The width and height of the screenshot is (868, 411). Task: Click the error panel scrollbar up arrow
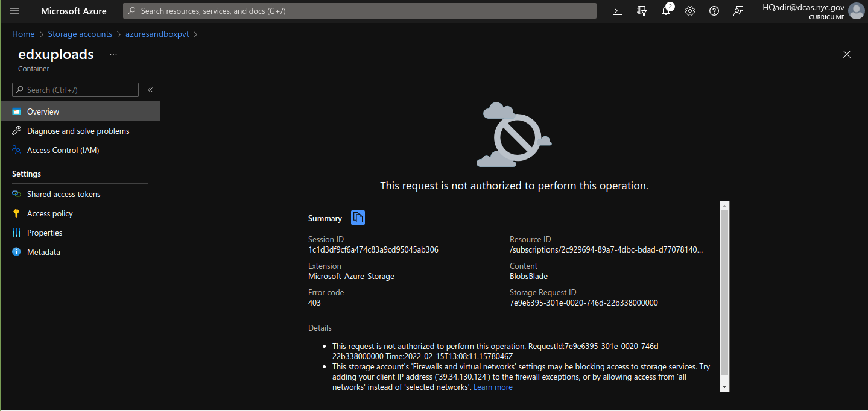(725, 206)
